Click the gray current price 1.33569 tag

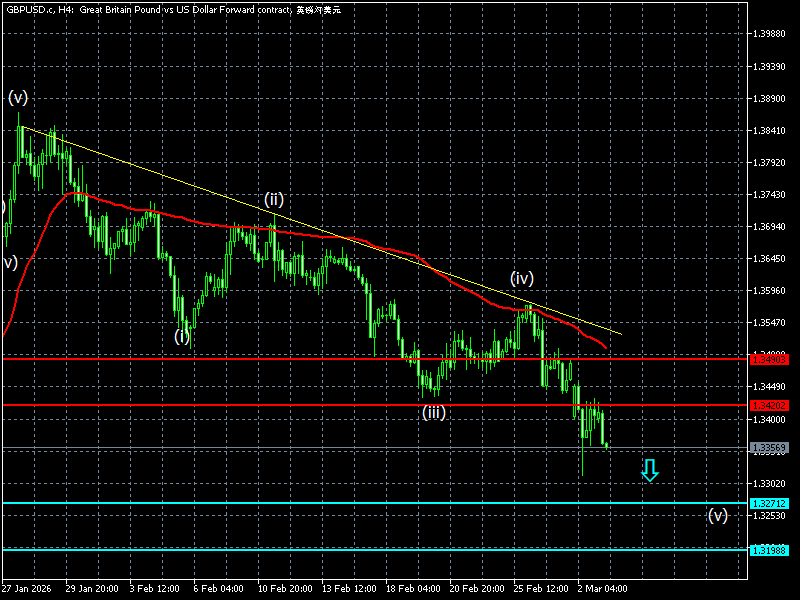[x=769, y=448]
